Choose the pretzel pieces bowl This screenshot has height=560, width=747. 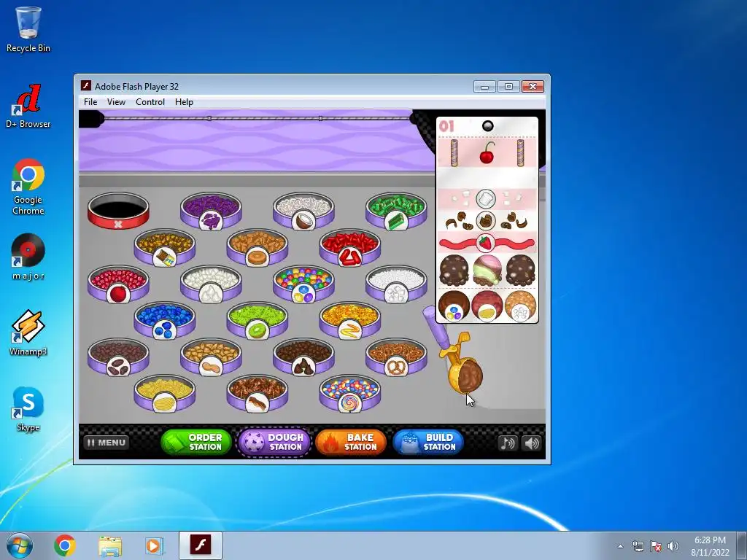396,357
